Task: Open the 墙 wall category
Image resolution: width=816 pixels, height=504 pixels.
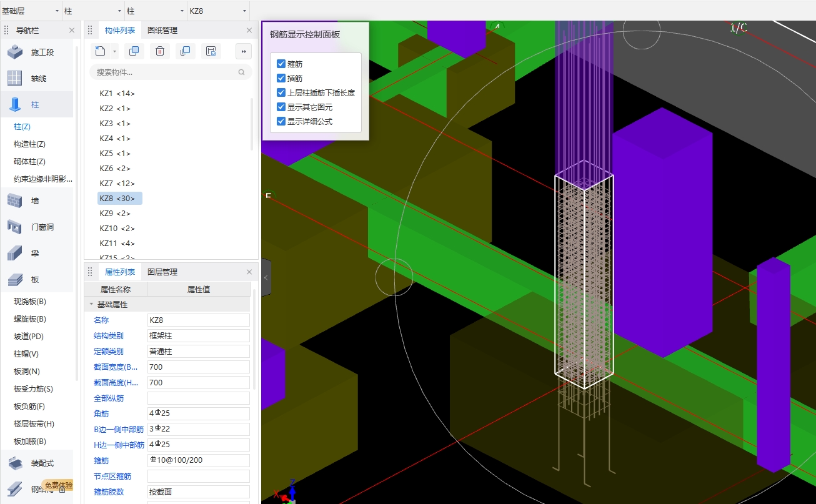Action: click(15, 200)
